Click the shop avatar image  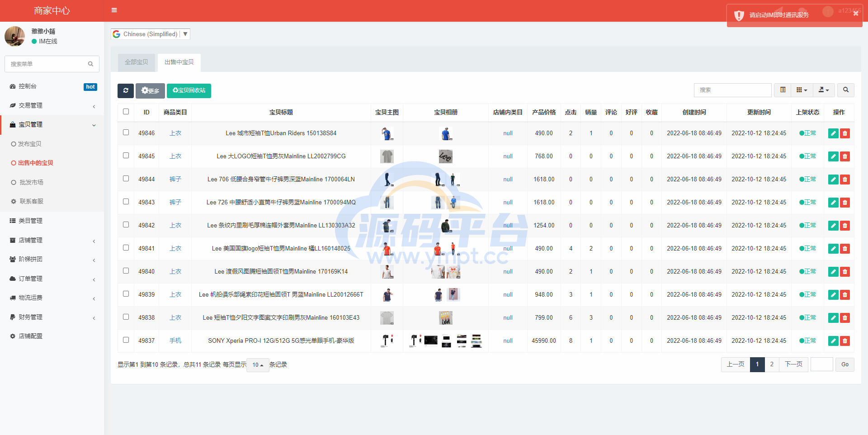click(x=14, y=36)
